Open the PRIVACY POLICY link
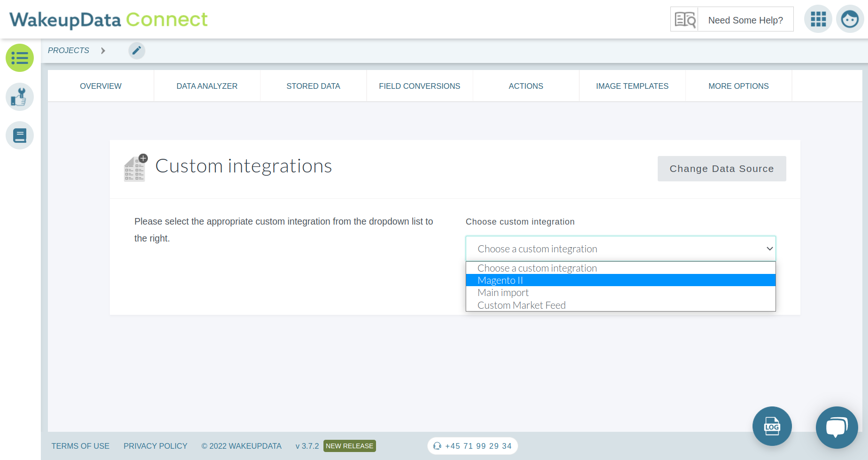The image size is (868, 460). (155, 446)
